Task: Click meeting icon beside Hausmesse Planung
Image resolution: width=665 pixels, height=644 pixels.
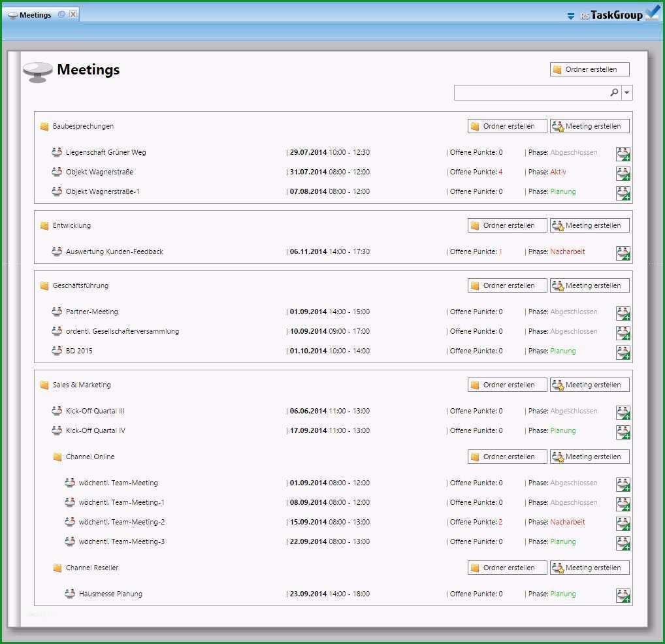Action: pos(70,594)
